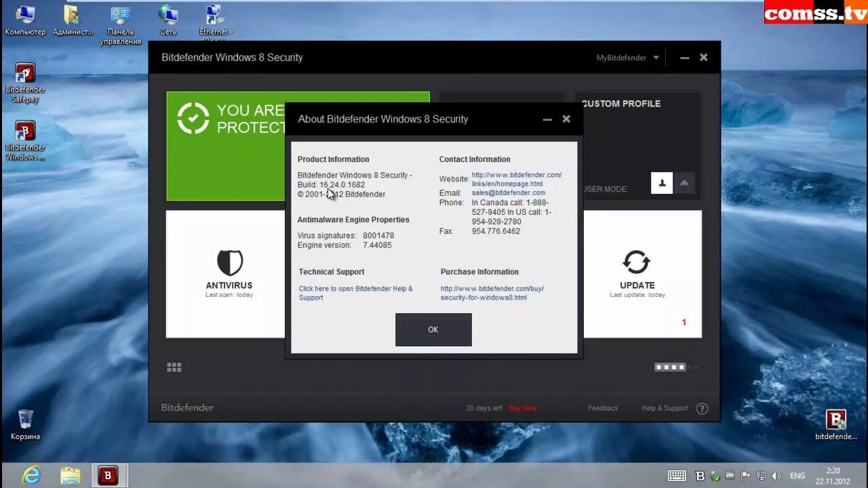Image resolution: width=868 pixels, height=488 pixels.
Task: Click the safely remove hardware tray icon
Action: point(715,476)
